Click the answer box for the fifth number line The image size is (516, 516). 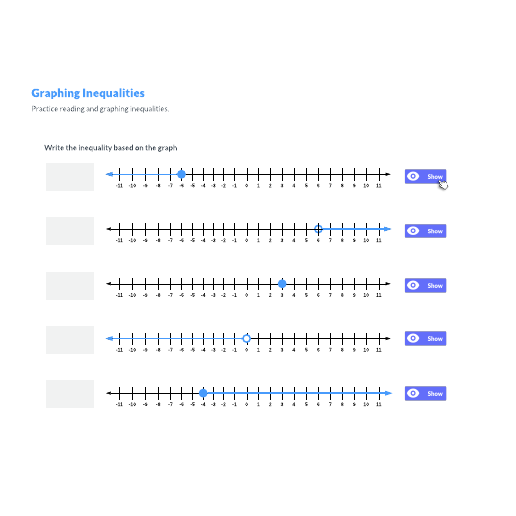click(70, 394)
